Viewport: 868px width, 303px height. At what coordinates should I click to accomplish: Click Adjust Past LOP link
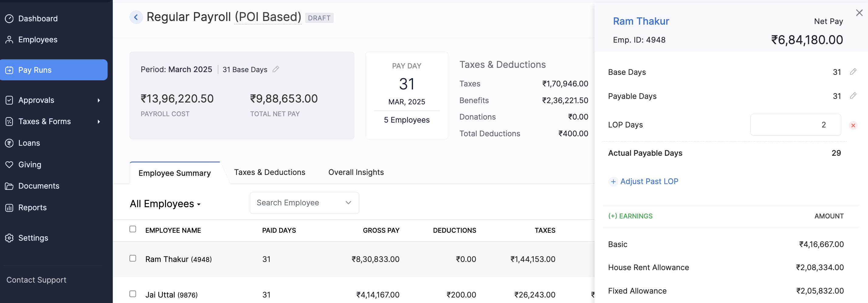649,182
